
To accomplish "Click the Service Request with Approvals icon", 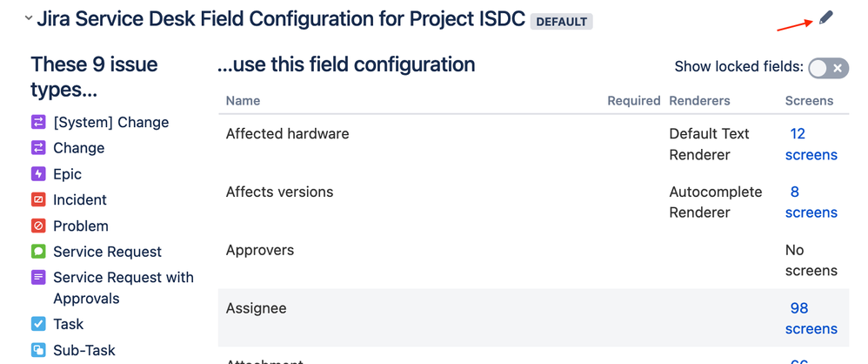I will click(x=38, y=278).
